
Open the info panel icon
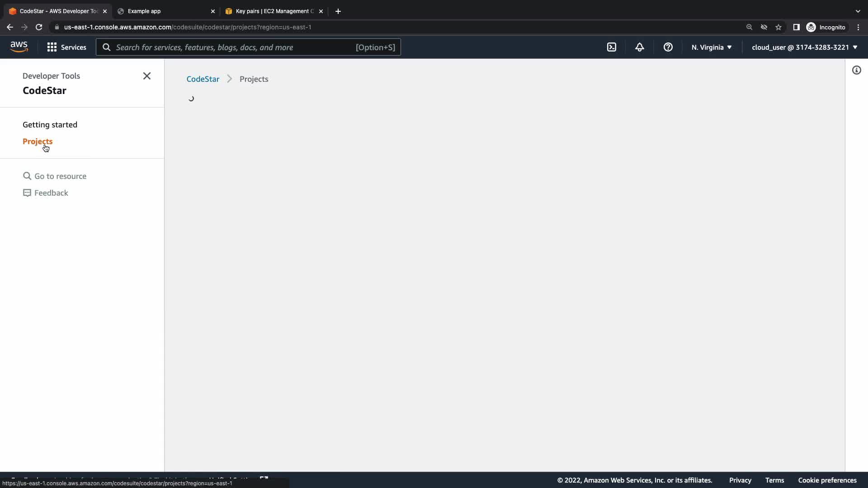tap(856, 70)
